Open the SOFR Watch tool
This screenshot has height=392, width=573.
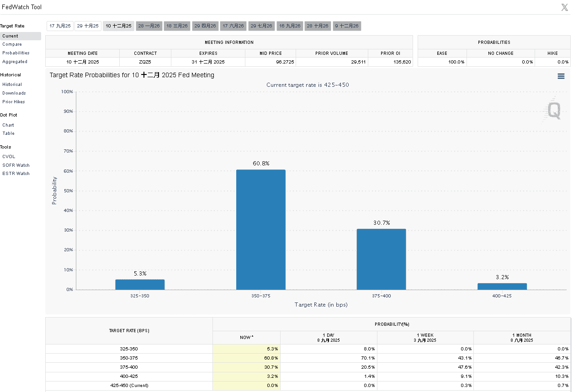16,165
